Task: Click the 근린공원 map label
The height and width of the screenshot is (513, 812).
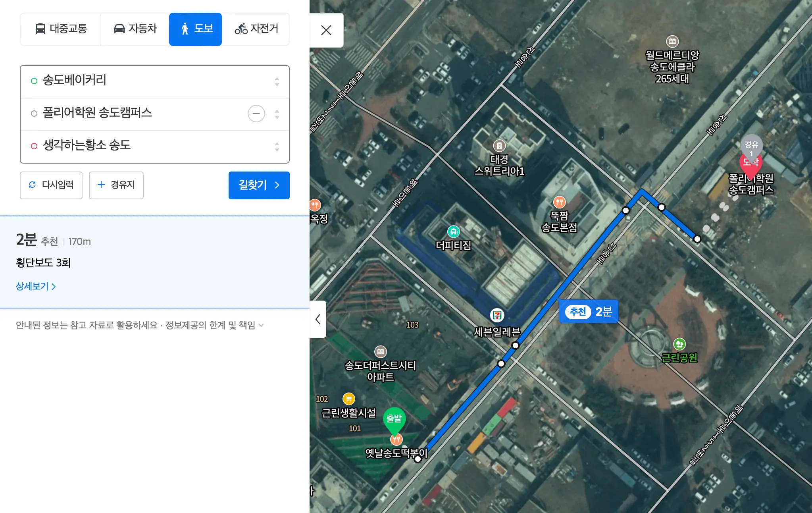Action: point(679,358)
